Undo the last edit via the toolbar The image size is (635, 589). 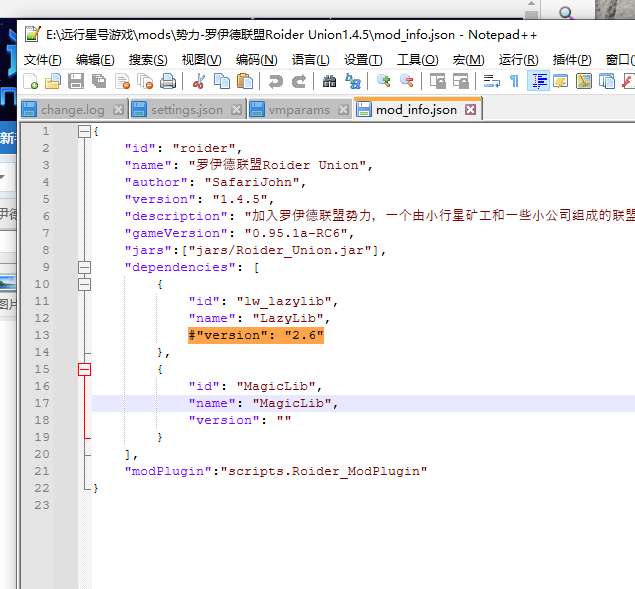pos(275,81)
